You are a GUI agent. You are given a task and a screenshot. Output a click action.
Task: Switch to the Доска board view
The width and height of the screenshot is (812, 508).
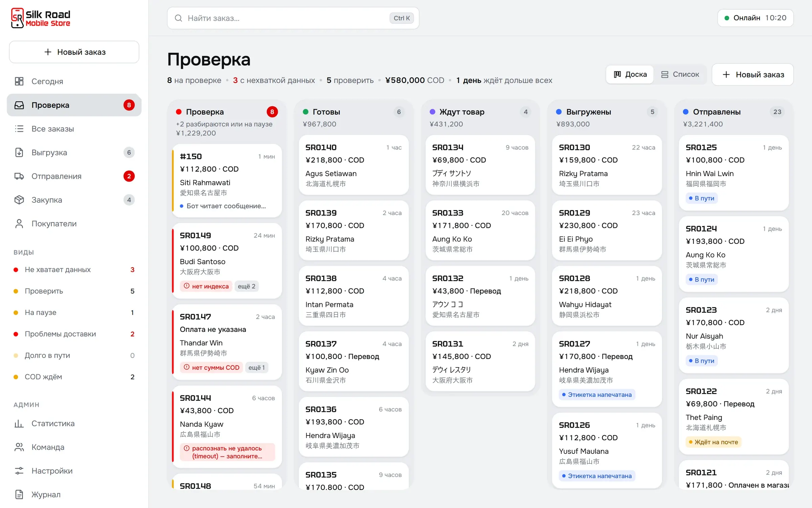click(630, 75)
